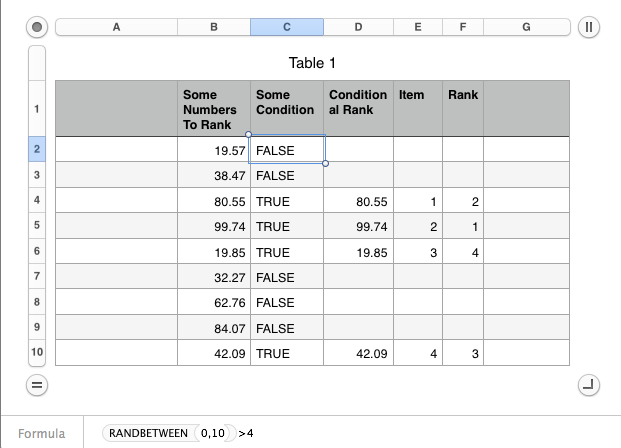Select the FALSE cell in row 3

(287, 175)
